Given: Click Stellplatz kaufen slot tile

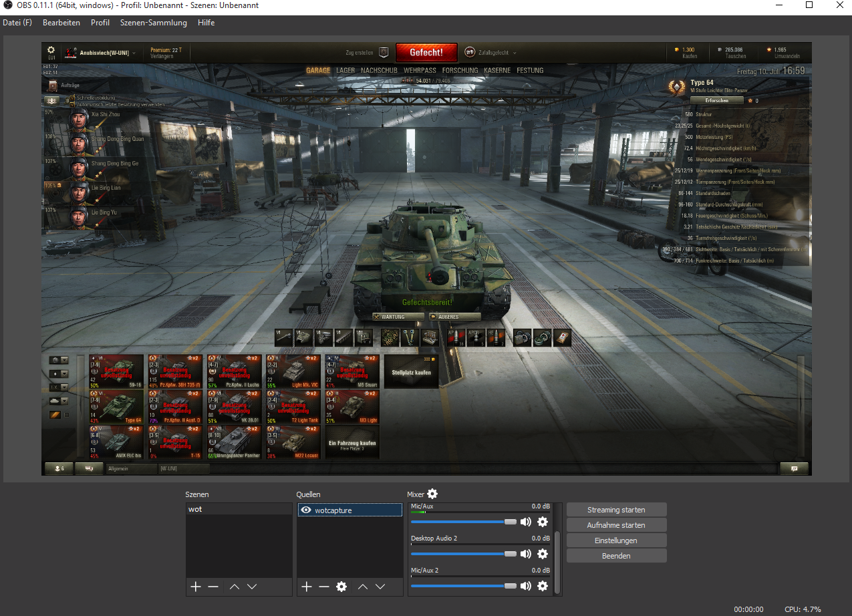Looking at the screenshot, I should pos(412,371).
